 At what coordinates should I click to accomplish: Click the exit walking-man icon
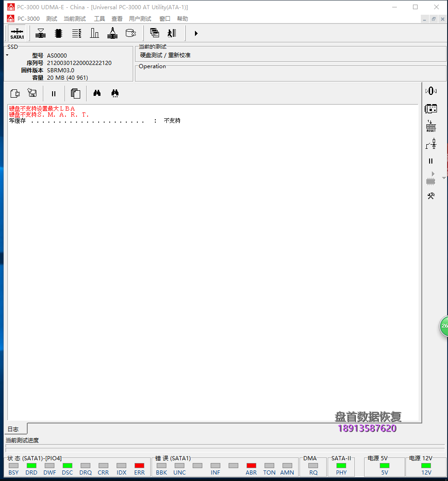172,33
